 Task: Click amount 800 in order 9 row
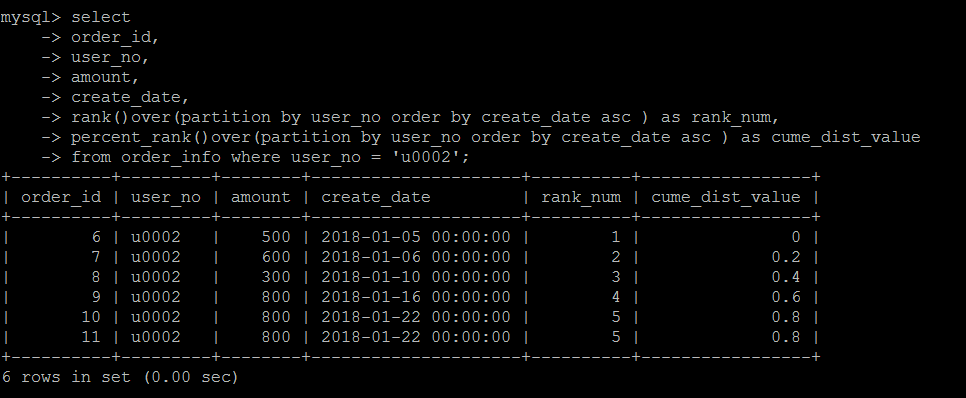coord(275,297)
